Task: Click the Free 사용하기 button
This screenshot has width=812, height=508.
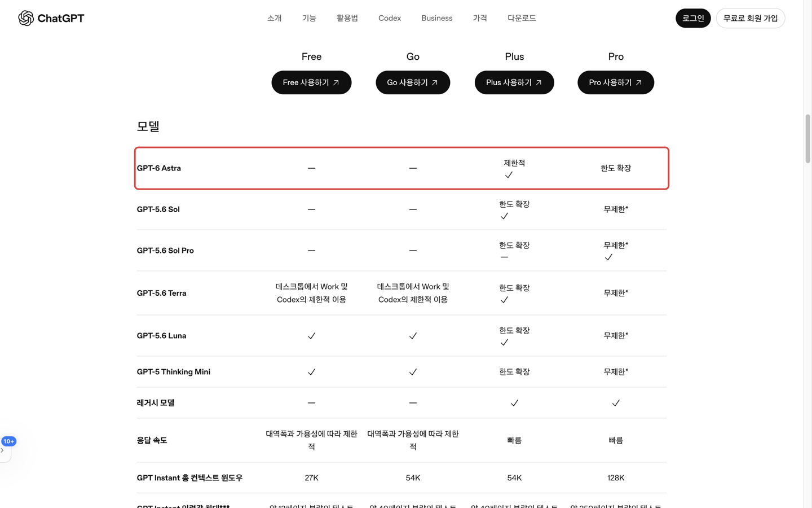Action: [x=311, y=82]
